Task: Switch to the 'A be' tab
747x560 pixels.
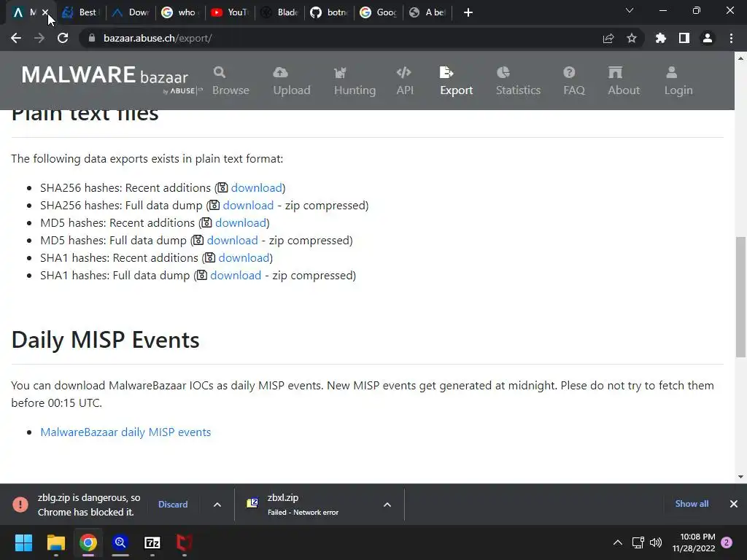Action: [x=429, y=12]
